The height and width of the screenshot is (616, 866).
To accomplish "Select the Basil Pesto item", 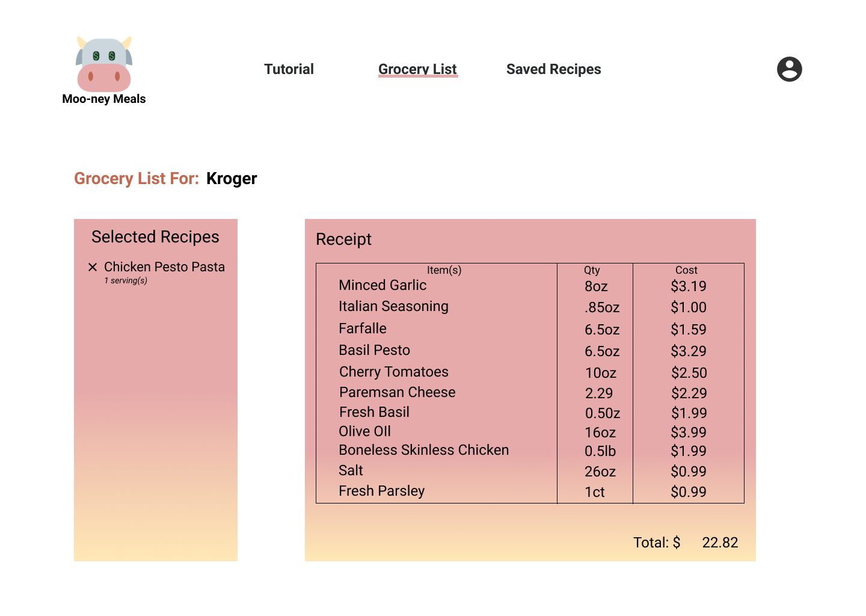I will click(374, 350).
